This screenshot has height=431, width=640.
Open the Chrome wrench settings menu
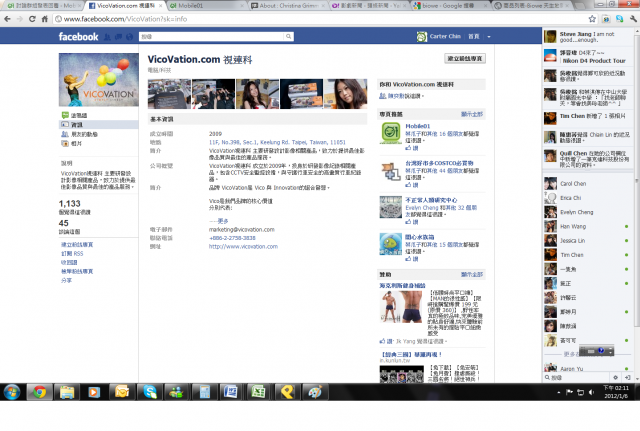click(633, 19)
